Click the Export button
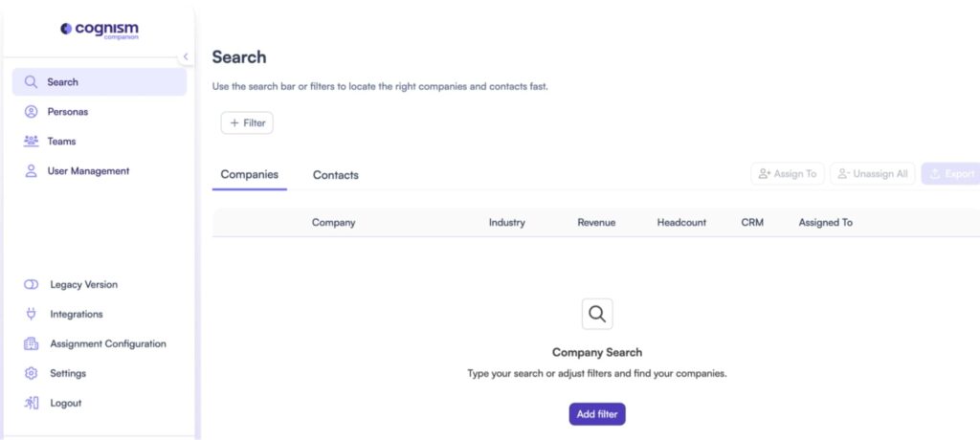Screen dimensions: 980x440 950,174
